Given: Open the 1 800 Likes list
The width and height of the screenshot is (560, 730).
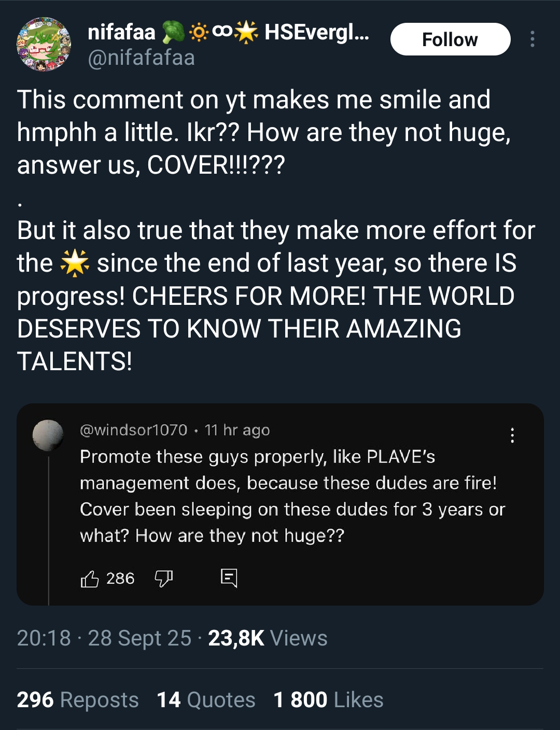Looking at the screenshot, I should (328, 700).
